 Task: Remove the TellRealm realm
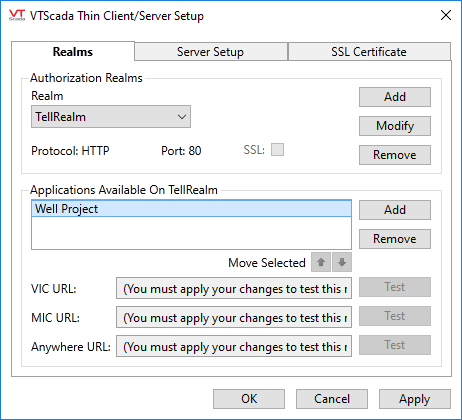[x=395, y=155]
